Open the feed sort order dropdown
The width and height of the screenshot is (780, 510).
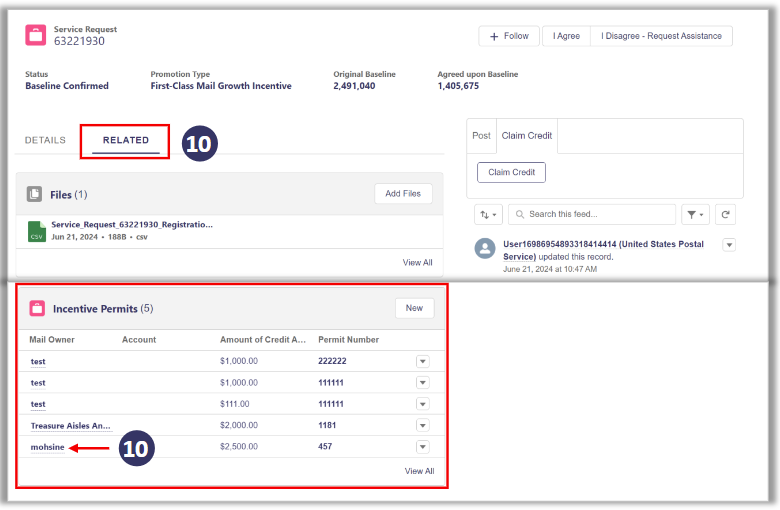[489, 214]
